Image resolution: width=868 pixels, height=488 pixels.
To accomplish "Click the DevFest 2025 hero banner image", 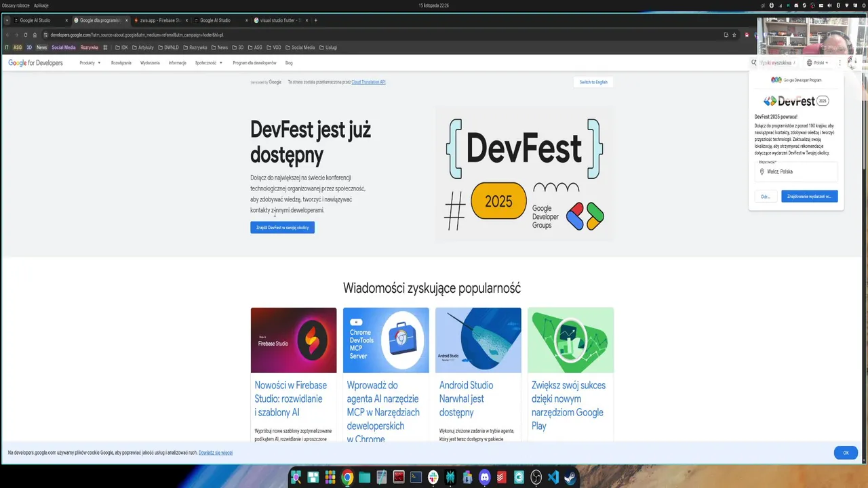I will [524, 174].
